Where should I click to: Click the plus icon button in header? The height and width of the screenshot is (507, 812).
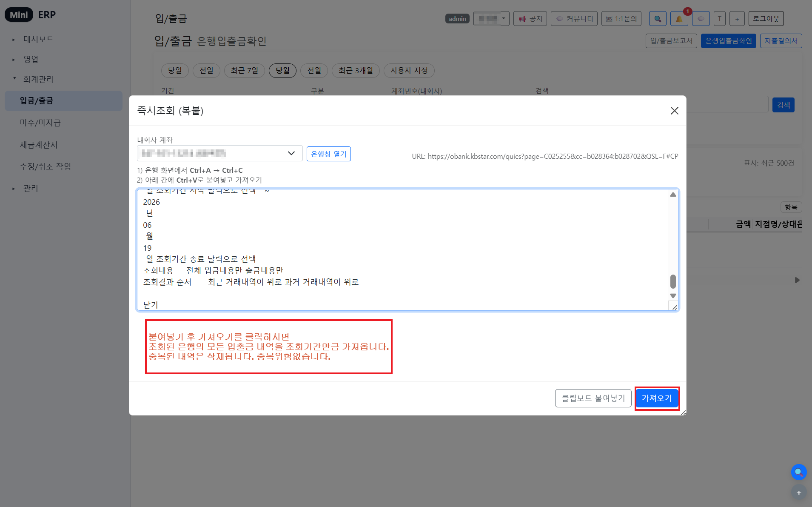pyautogui.click(x=737, y=19)
